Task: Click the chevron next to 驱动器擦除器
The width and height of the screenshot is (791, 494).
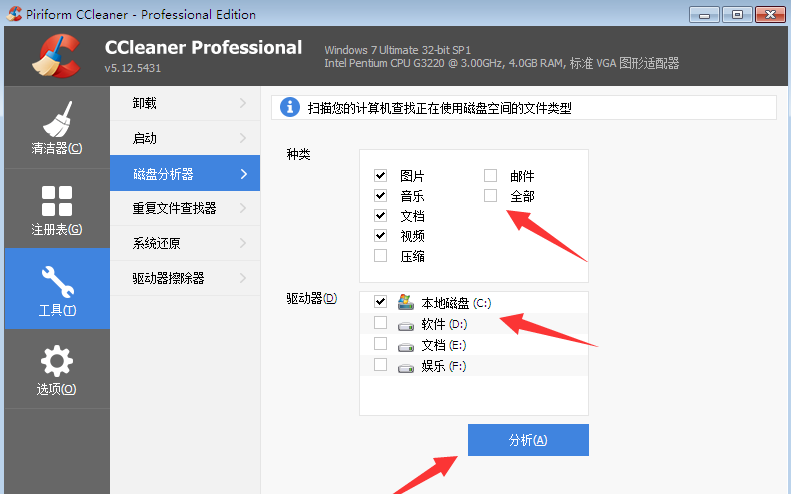Action: pos(243,278)
